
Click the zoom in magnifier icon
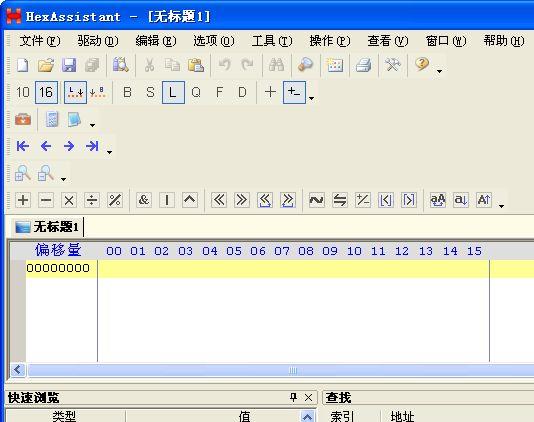(23, 173)
